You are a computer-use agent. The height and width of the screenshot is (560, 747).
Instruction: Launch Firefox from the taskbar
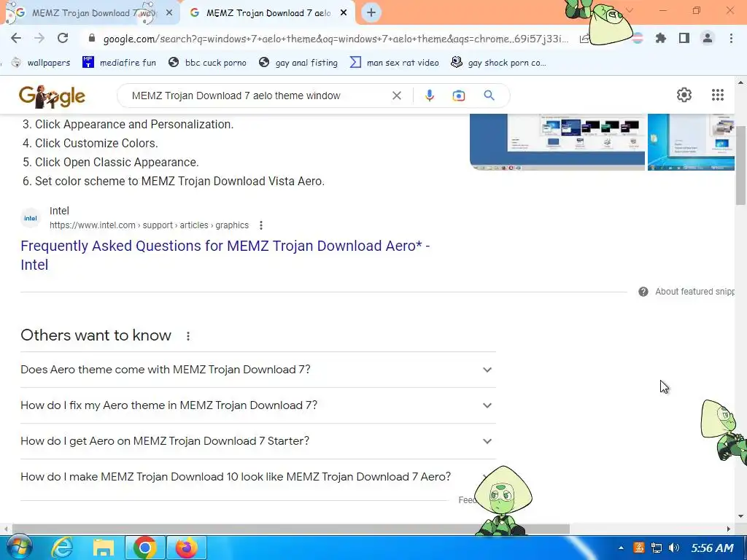tap(186, 548)
